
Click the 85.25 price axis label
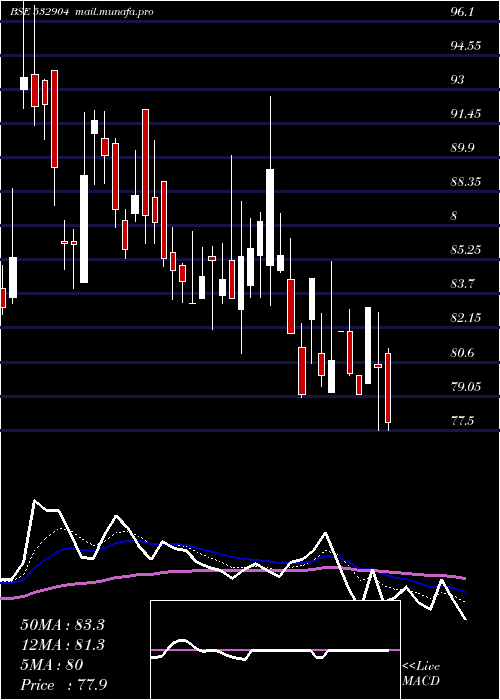coord(466,250)
